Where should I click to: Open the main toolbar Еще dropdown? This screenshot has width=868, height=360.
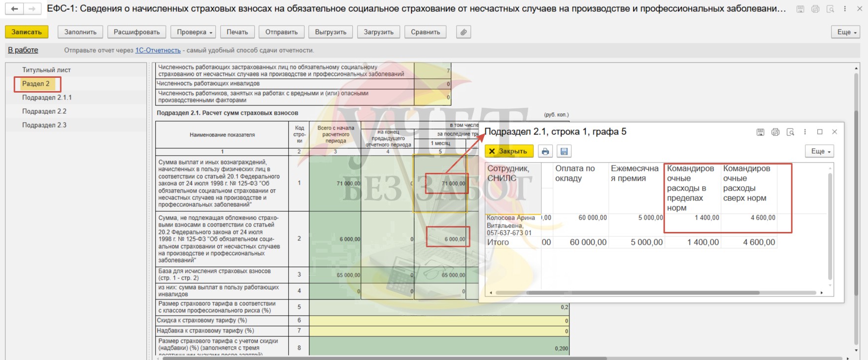tap(846, 32)
